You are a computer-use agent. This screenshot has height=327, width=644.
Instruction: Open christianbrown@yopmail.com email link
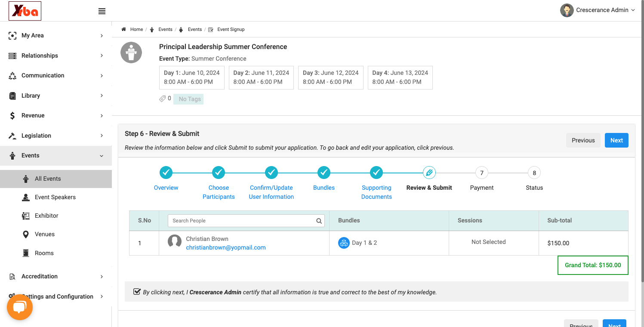tap(226, 247)
